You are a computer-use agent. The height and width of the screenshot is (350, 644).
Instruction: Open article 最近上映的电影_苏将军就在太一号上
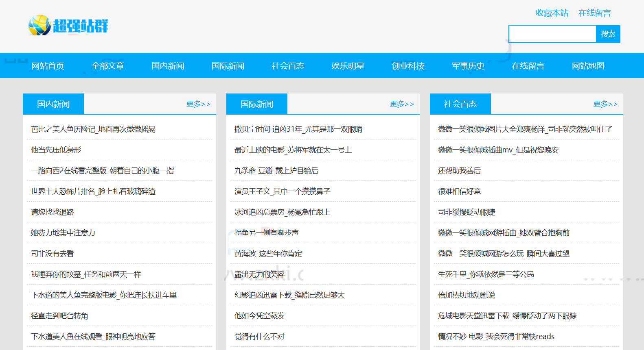(293, 150)
